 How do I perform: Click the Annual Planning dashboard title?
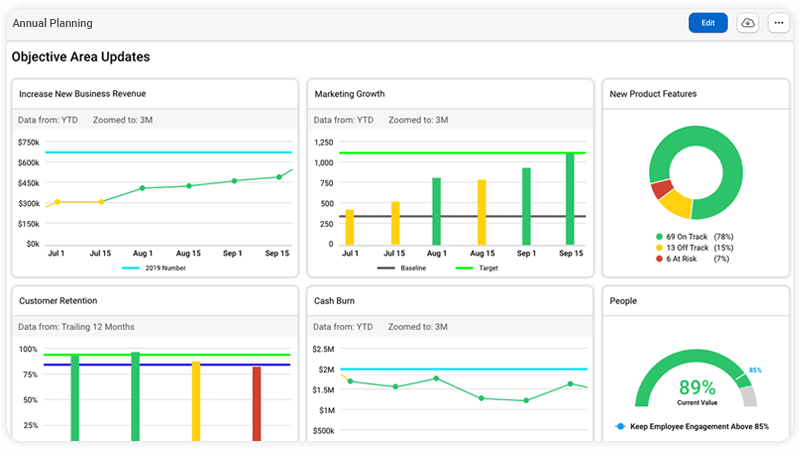(x=53, y=23)
